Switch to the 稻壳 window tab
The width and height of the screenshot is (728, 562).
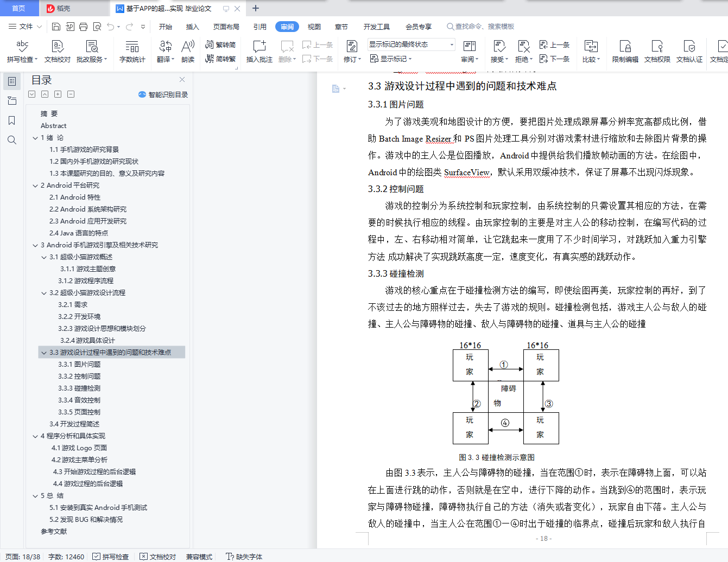pyautogui.click(x=74, y=8)
